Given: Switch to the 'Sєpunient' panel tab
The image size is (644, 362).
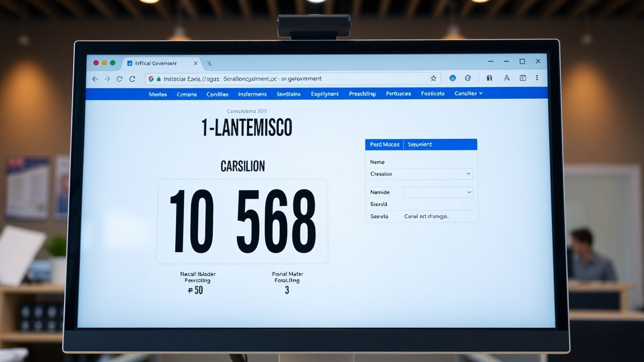Looking at the screenshot, I should point(420,144).
